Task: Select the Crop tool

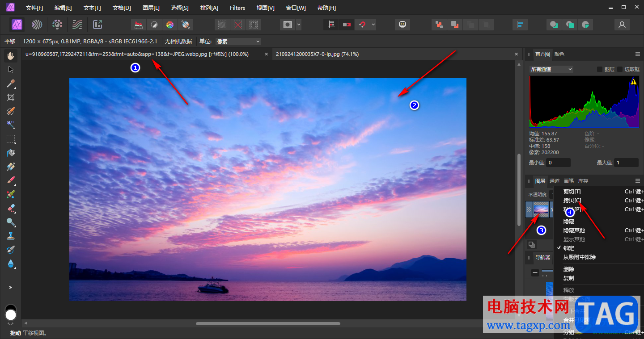Action: coord(11,97)
